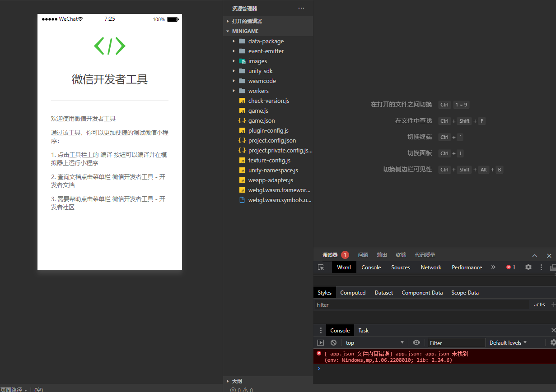Switch to the Task drawer tab
The height and width of the screenshot is (392, 556).
[364, 331]
